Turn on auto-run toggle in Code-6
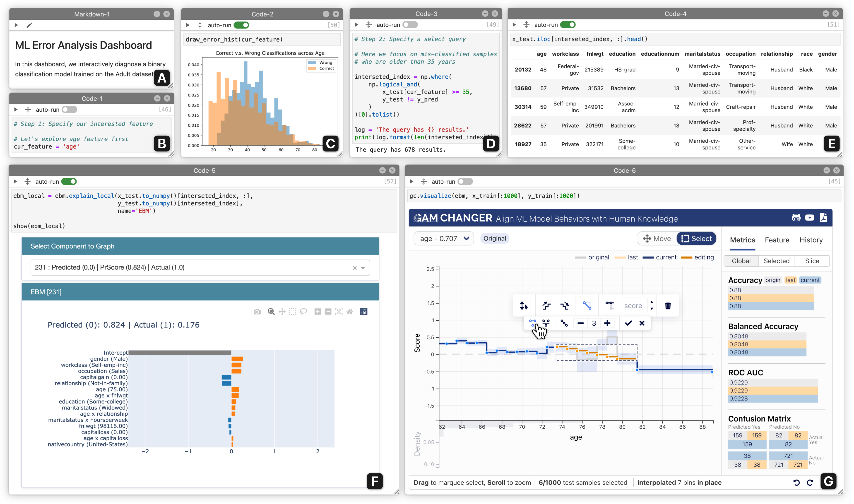The width and height of the screenshot is (854, 504). point(465,182)
